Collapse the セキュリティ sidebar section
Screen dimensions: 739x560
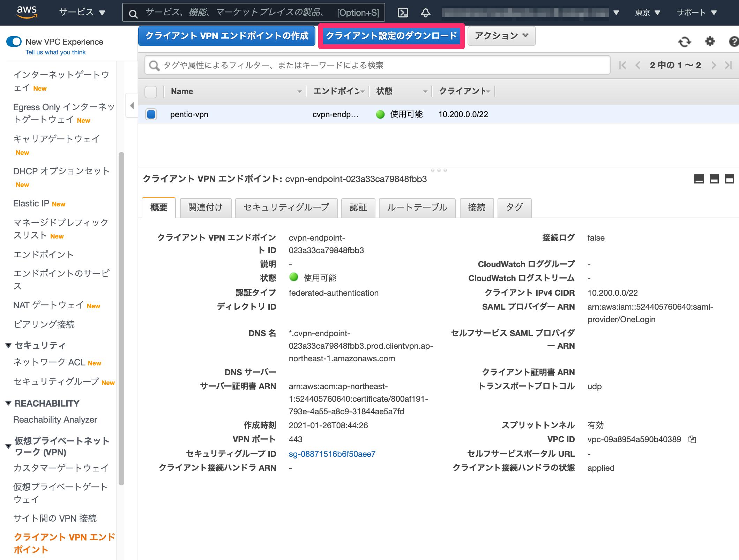point(9,345)
